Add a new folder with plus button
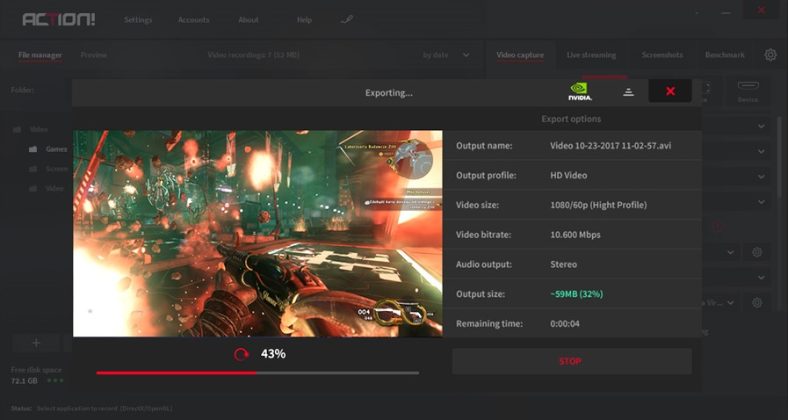The height and width of the screenshot is (420, 788). point(36,343)
